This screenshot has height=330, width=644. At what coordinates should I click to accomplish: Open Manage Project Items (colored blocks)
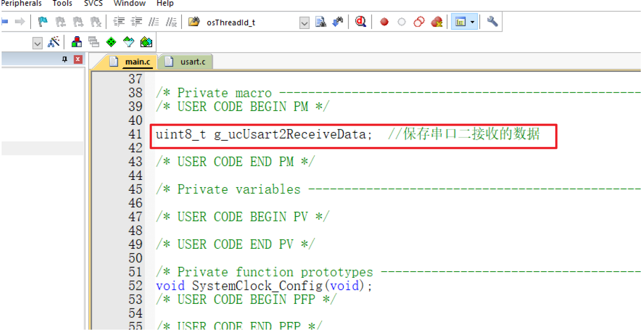(76, 42)
